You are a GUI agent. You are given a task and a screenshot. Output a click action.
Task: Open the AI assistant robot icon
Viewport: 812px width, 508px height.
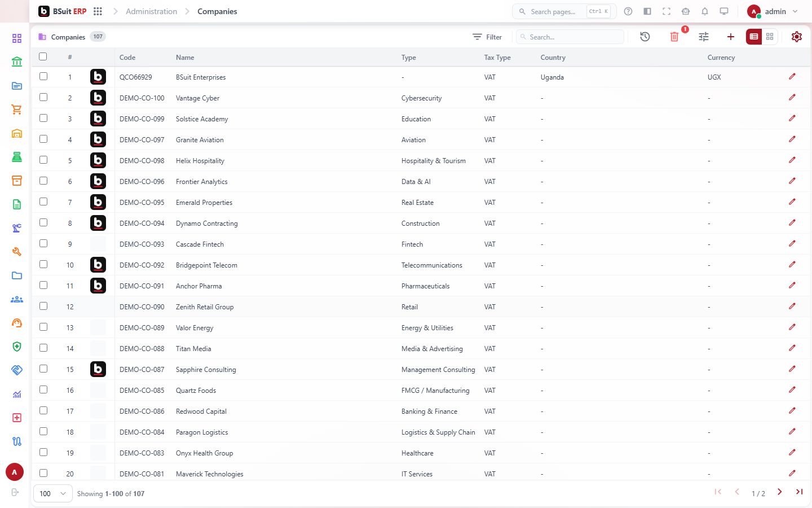686,11
